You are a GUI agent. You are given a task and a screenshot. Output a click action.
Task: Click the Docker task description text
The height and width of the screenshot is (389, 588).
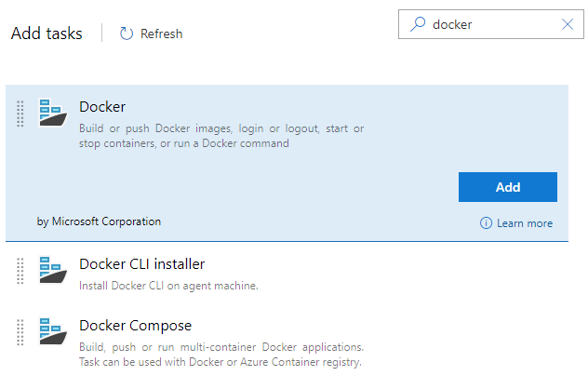221,136
